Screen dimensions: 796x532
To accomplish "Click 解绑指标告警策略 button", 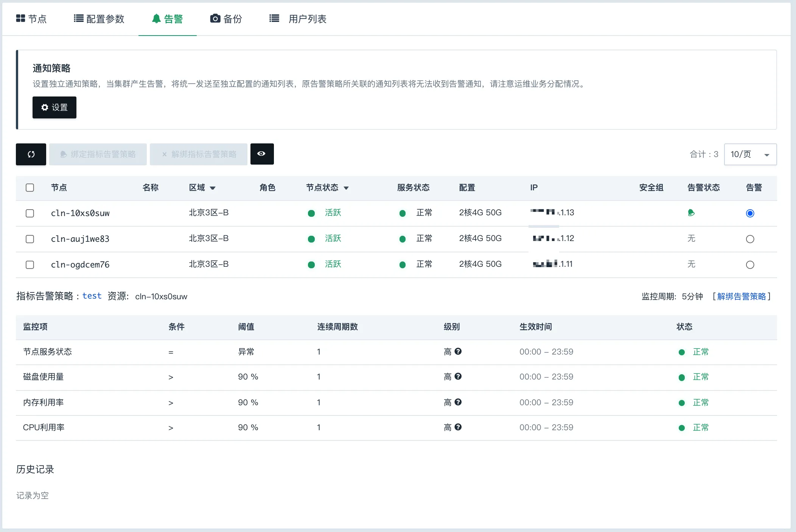I will coord(199,154).
